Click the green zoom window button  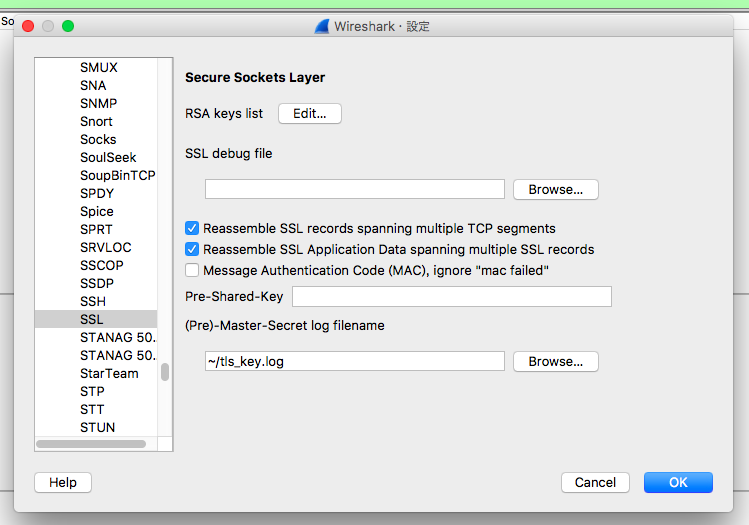pos(68,26)
